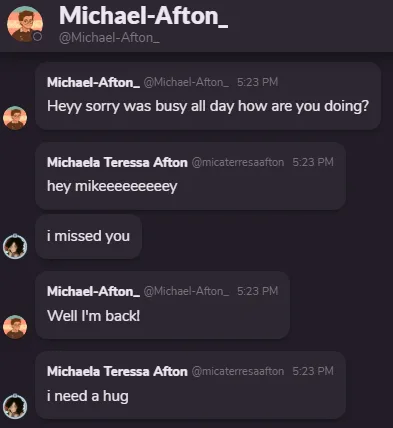The width and height of the screenshot is (393, 428).
Task: Click Michaela's avatar beside "i need a hug"
Action: 15,406
